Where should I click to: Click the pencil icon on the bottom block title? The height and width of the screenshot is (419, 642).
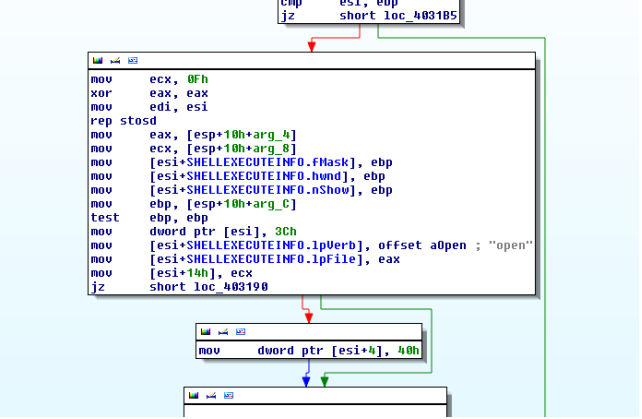pos(211,396)
